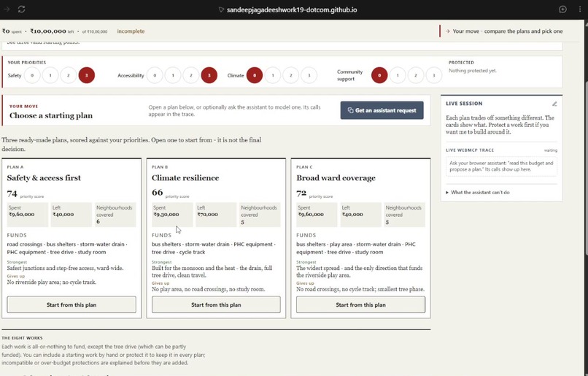The height and width of the screenshot is (376, 588).
Task: Click Plan B Spent ₹9,30,000 cell
Action: [172, 215]
